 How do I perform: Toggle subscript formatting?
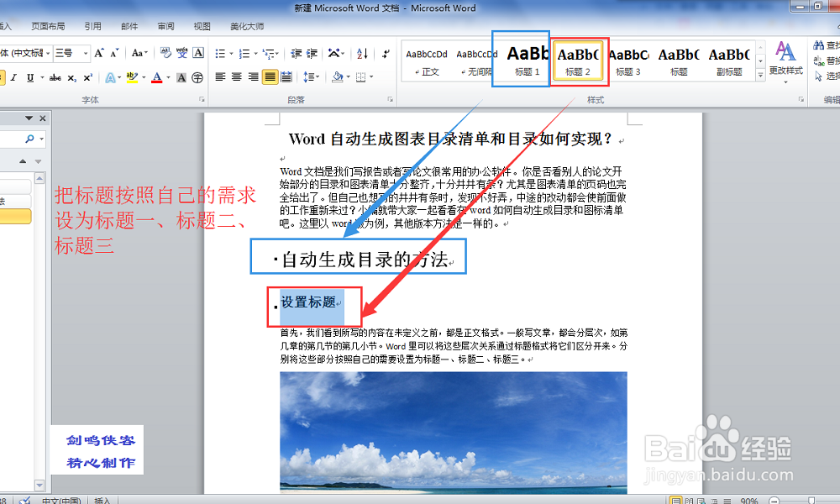tap(71, 77)
